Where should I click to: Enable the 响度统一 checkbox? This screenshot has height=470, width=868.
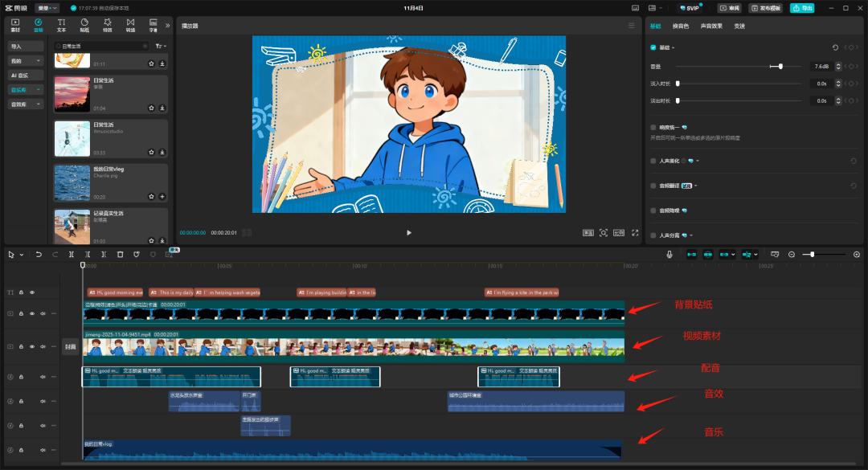(x=653, y=127)
